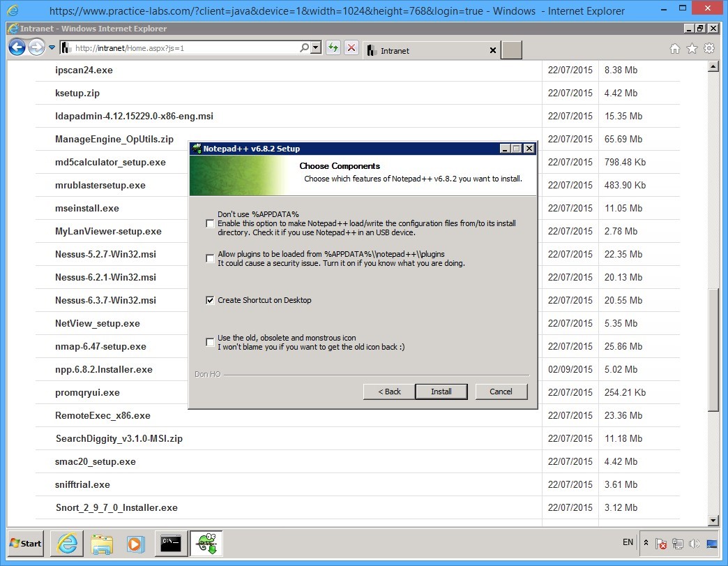Expand recent pages next to navigation arrows
Viewport: 728px width, 566px height.
[x=51, y=47]
